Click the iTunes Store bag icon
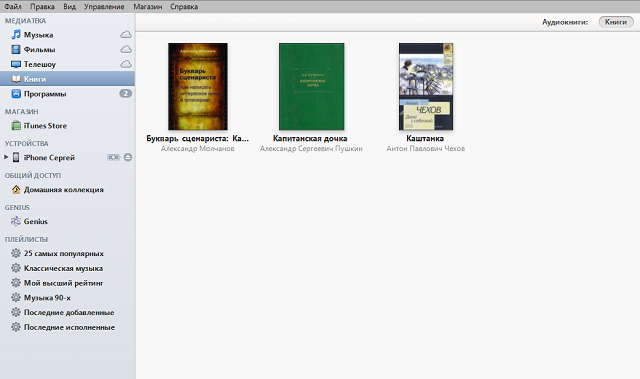This screenshot has height=379, width=640. click(16, 126)
